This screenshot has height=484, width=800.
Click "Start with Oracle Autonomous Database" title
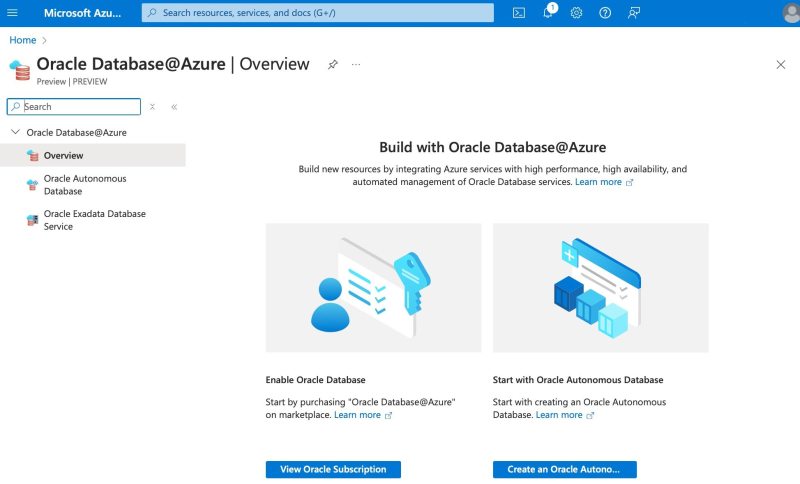pos(578,380)
